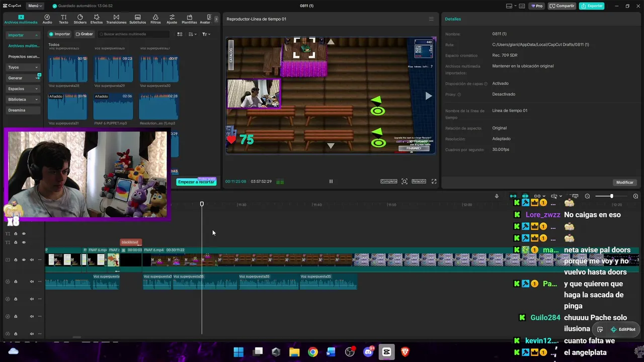The image size is (644, 362).
Task: Open the Efectos tab
Action: 97,19
